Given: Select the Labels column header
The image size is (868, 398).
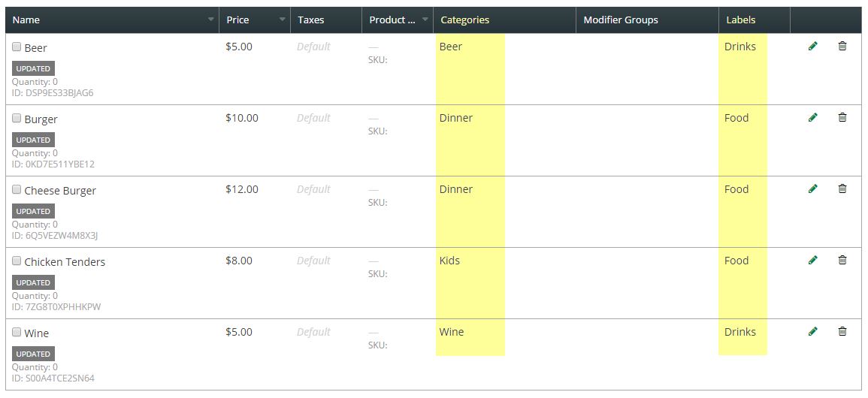Looking at the screenshot, I should coord(740,20).
